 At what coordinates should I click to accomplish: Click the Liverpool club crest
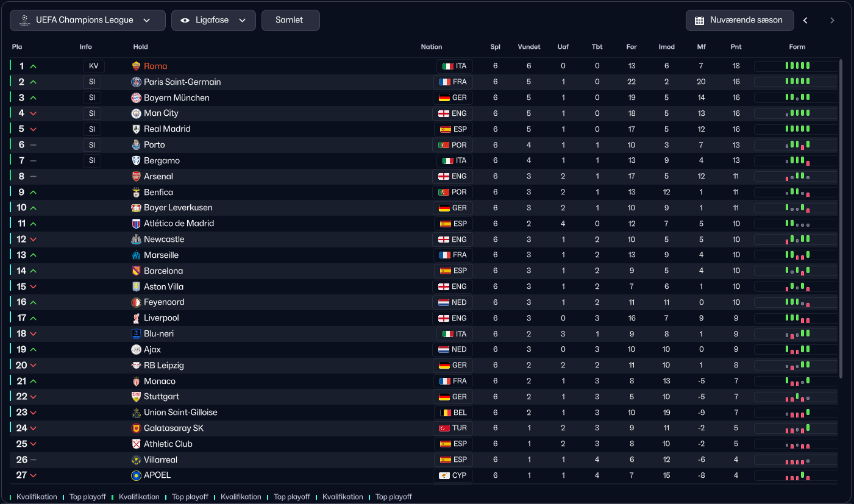coord(137,318)
